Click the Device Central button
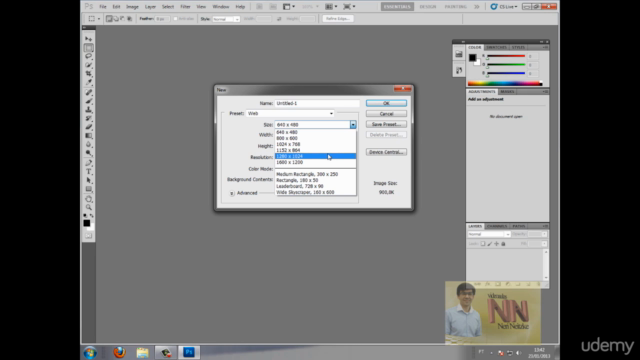The image size is (640, 360). [386, 152]
